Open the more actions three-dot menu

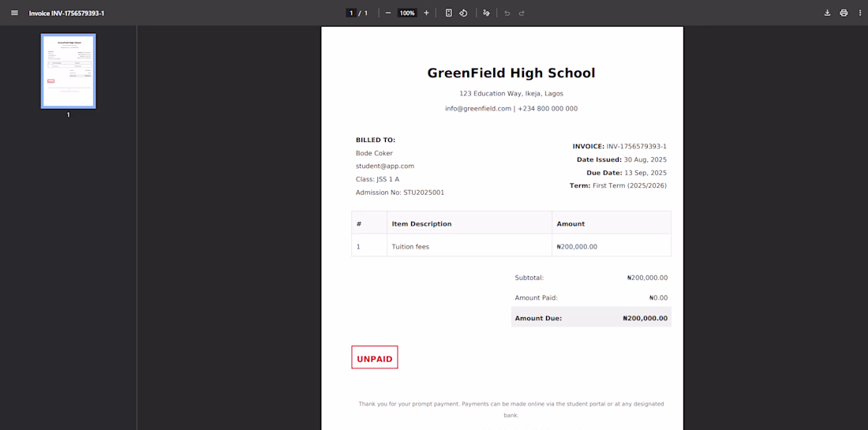point(859,13)
